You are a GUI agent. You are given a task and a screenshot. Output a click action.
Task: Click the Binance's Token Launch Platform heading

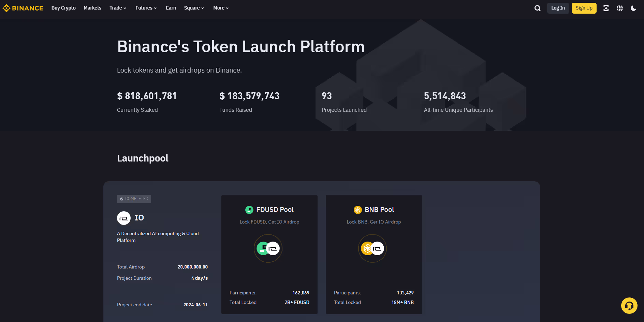(241, 47)
